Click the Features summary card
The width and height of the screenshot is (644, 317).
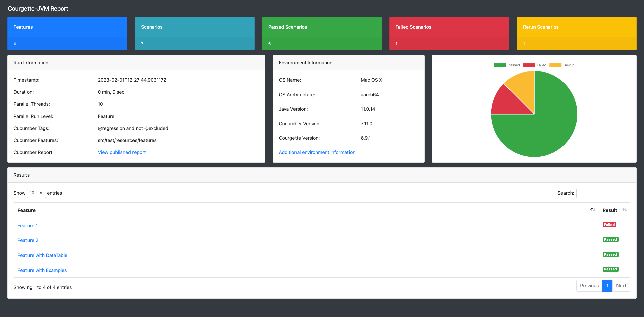pos(67,34)
